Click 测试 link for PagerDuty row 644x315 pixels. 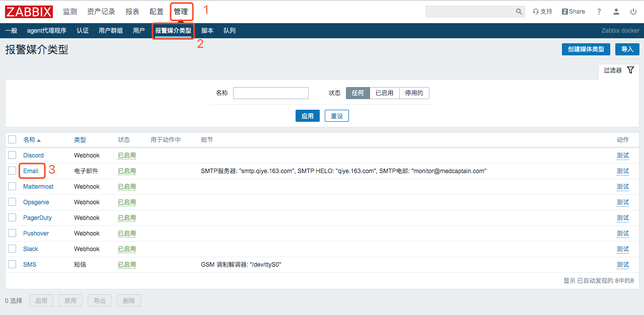tap(623, 218)
